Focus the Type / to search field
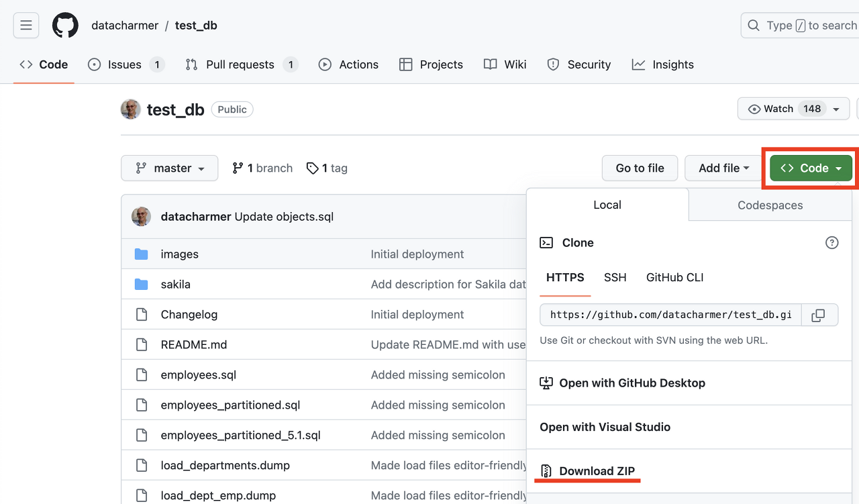Screen dimensions: 859x504 [x=800, y=26]
